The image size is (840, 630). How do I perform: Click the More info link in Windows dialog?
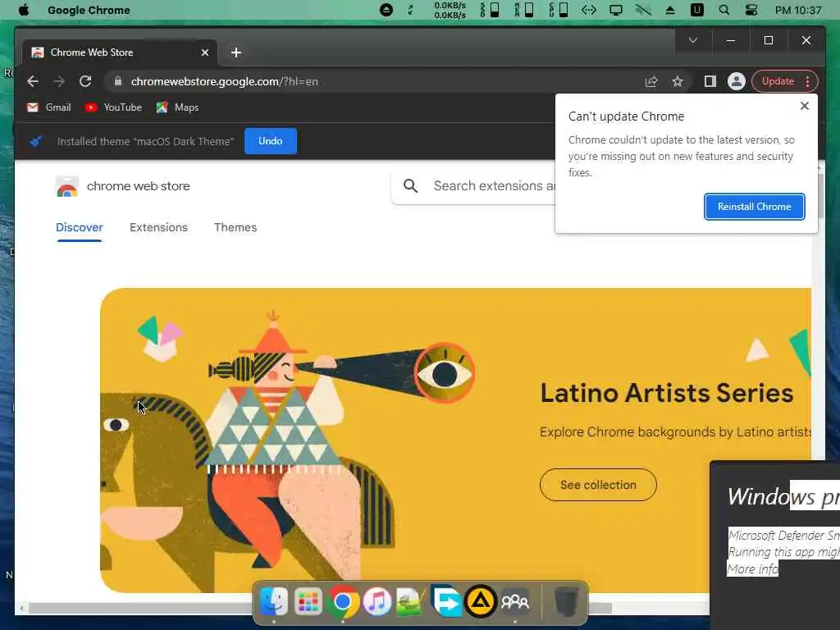click(x=752, y=569)
